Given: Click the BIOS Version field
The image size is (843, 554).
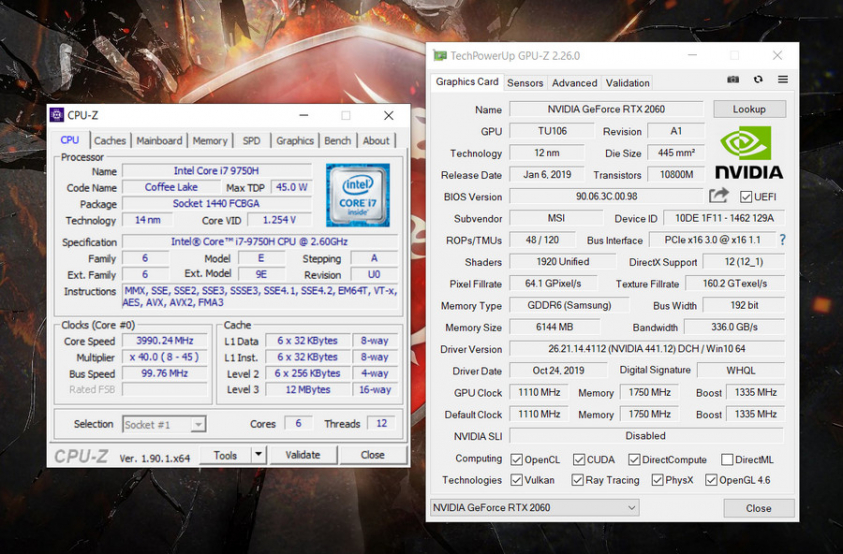Looking at the screenshot, I should click(606, 197).
